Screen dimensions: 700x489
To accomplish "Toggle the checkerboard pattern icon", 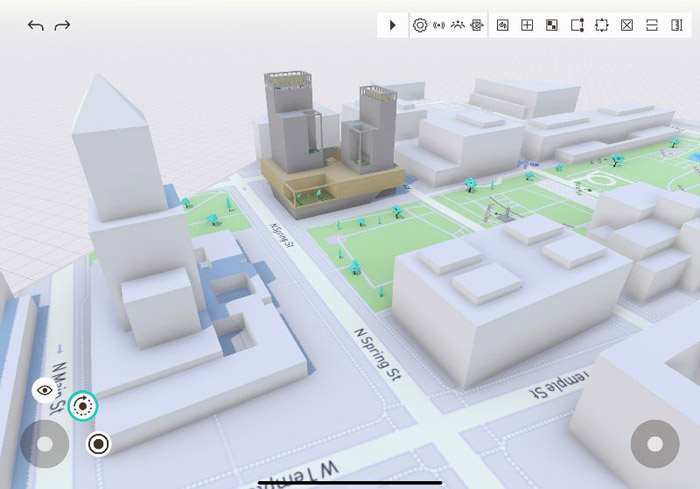I will pos(552,25).
